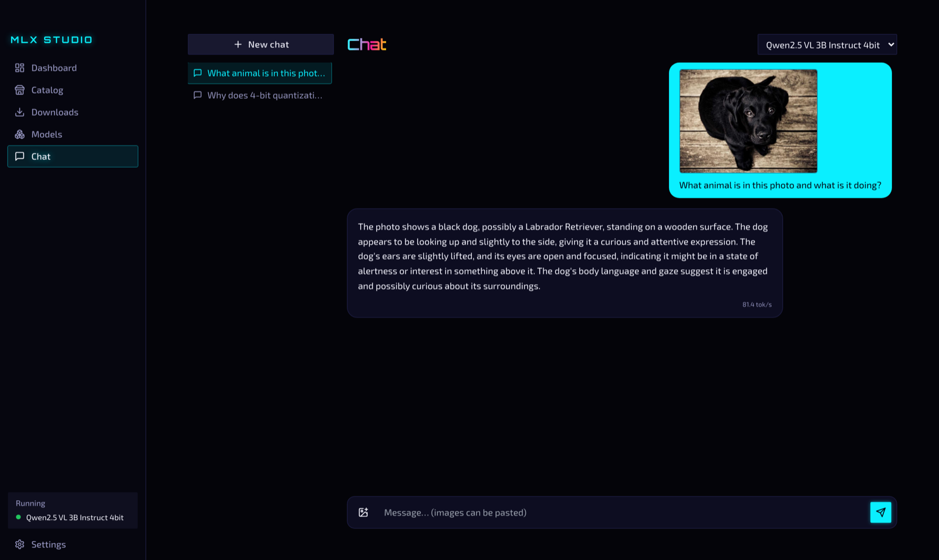
Task: Click the Catalog store icon
Action: 19,90
